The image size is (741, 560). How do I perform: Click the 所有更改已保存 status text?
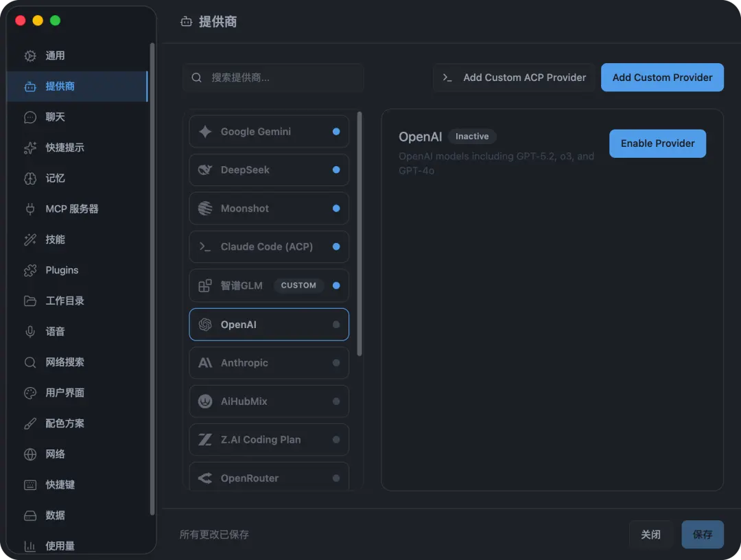coord(214,535)
